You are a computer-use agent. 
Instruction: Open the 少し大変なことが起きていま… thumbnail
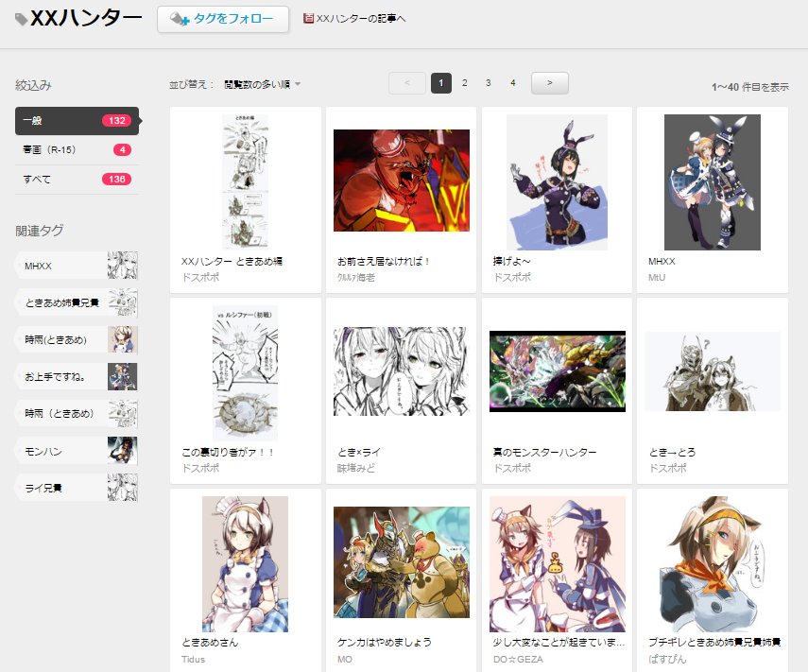[x=557, y=563]
